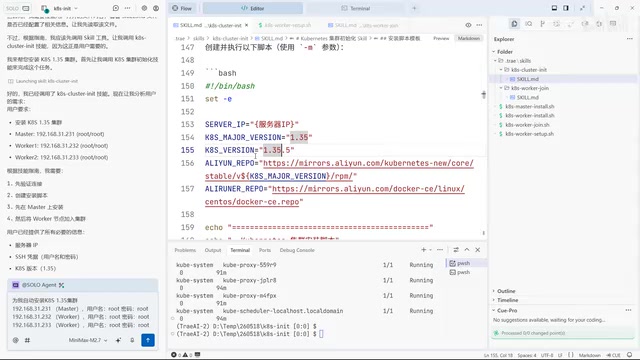This screenshot has width=640, height=360.
Task: Toggle side panel layout icon
Action: 566,8
